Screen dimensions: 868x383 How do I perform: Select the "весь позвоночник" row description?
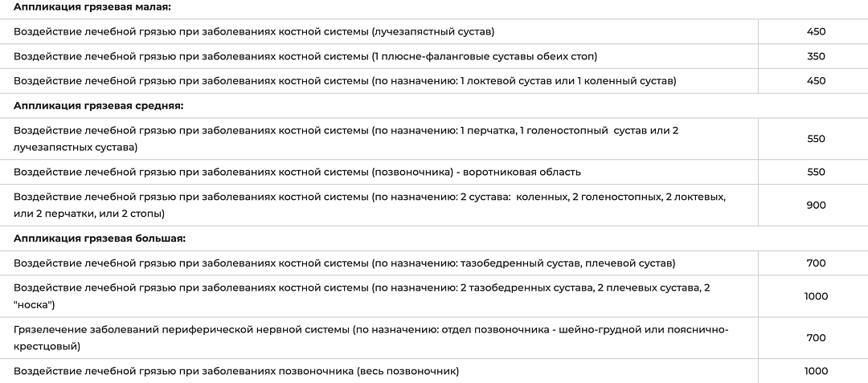tap(236, 371)
